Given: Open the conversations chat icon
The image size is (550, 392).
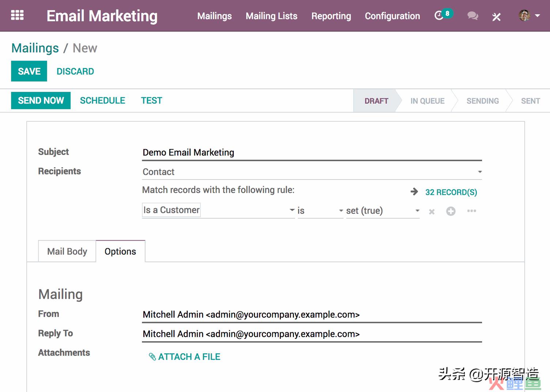Looking at the screenshot, I should (472, 16).
